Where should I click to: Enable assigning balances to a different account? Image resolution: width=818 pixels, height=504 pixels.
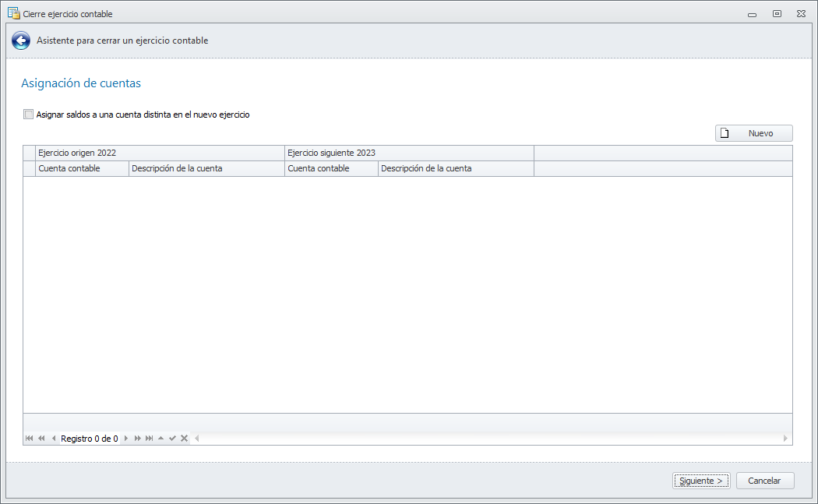pyautogui.click(x=29, y=115)
